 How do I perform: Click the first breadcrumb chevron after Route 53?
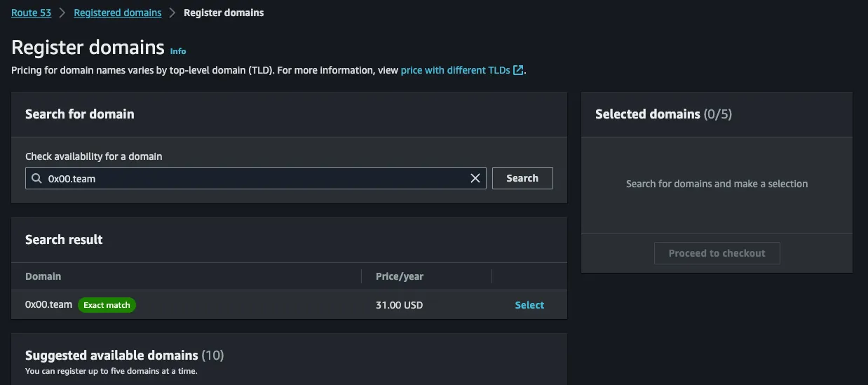62,13
